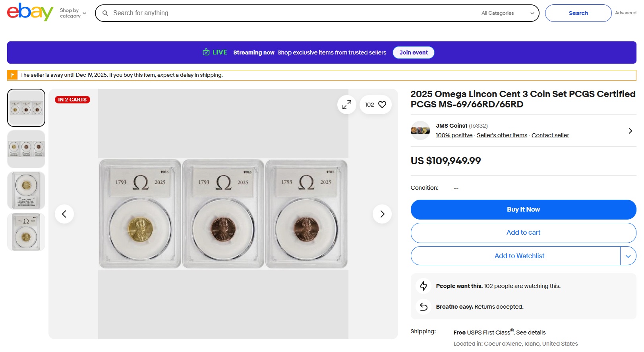Open Seller's other items link
Viewport: 644px width, 352px height.
502,135
